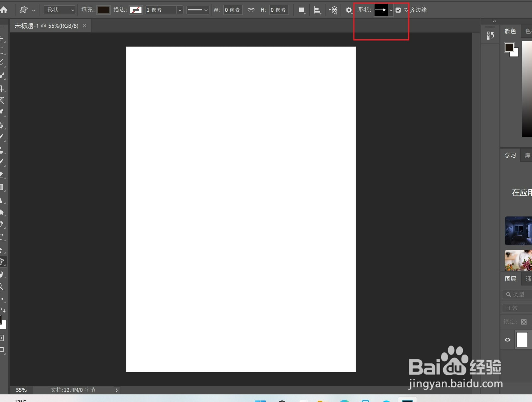Open the 正常 blend mode dropdown
Viewport: 532px width, 402px height.
pyautogui.click(x=517, y=308)
